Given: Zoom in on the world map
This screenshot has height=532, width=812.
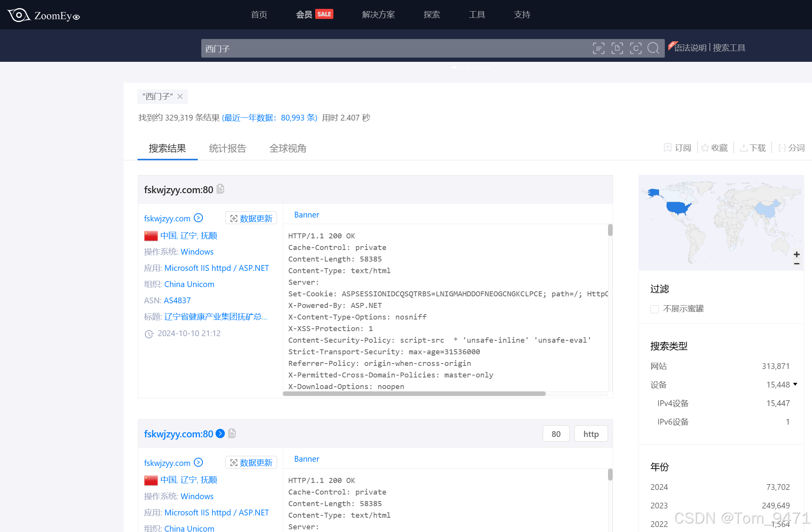Looking at the screenshot, I should pos(796,254).
